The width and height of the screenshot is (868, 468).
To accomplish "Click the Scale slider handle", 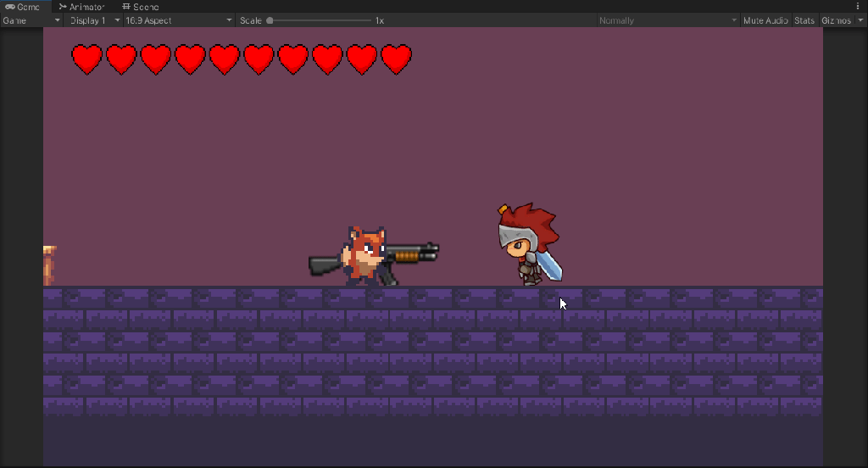I will tap(270, 20).
